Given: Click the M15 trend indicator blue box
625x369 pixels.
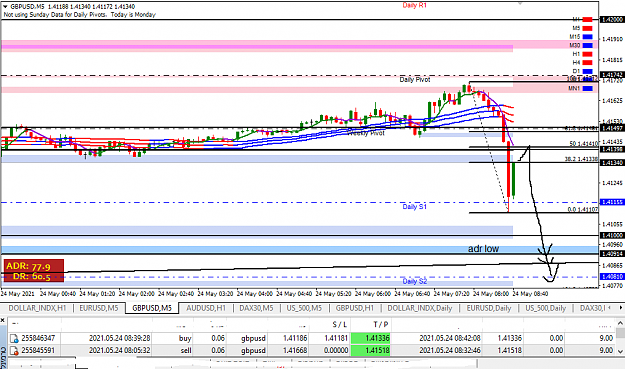Looking at the screenshot, I should click(587, 37).
